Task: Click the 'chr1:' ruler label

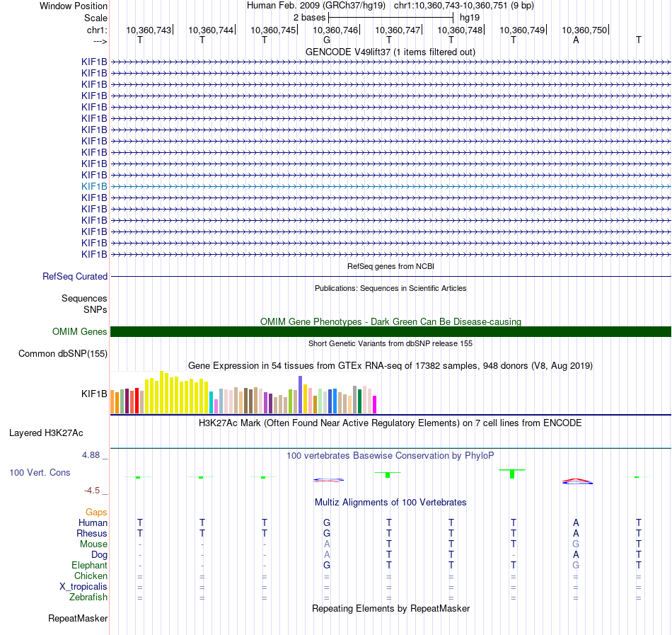Action: click(x=97, y=30)
